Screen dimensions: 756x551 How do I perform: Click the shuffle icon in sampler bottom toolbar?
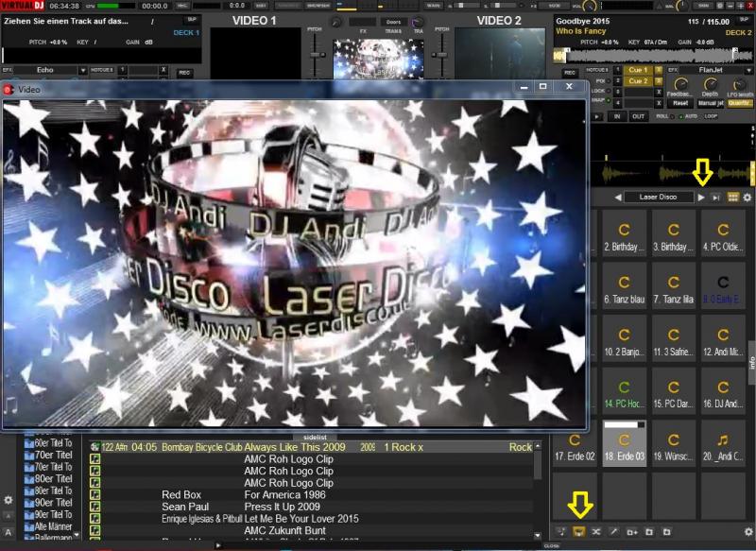pos(596,532)
